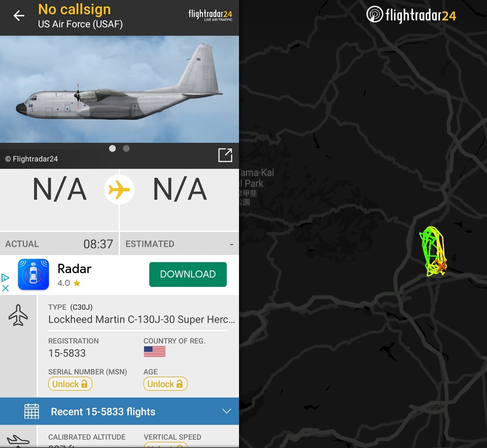Unlock the aircraft age

pyautogui.click(x=165, y=384)
